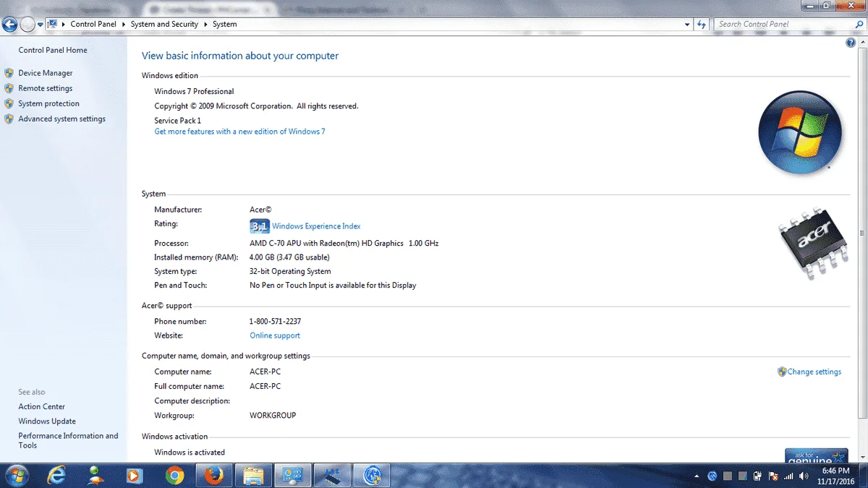Image resolution: width=868 pixels, height=488 pixels.
Task: Click the blue globe tray icon
Action: point(712,476)
